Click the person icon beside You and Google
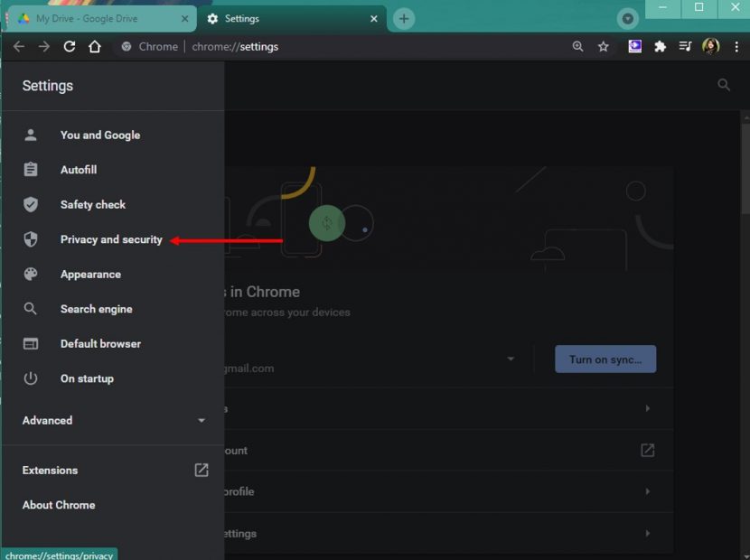This screenshot has width=750, height=560. 31,135
